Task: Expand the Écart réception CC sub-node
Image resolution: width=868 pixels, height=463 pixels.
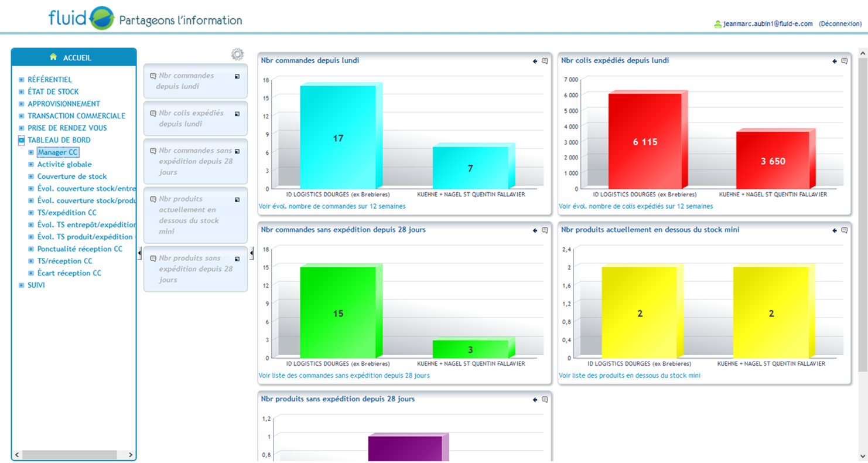Action: click(32, 273)
